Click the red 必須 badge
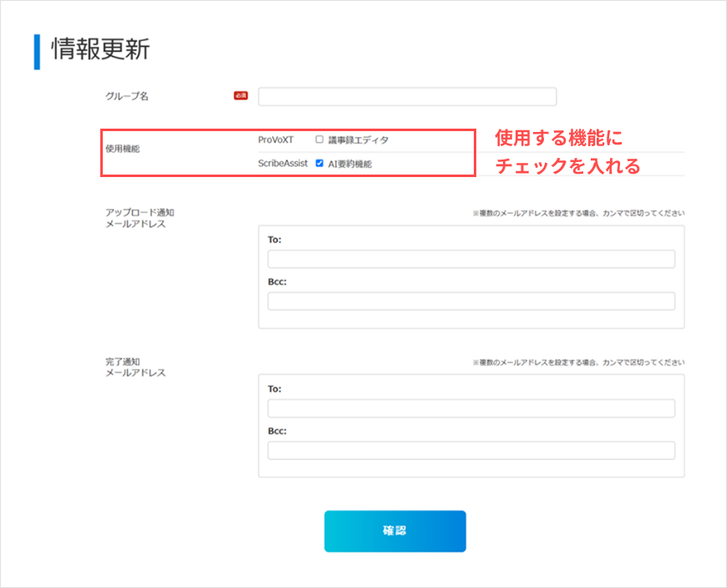Screen dimensions: 727x588 coord(241,96)
